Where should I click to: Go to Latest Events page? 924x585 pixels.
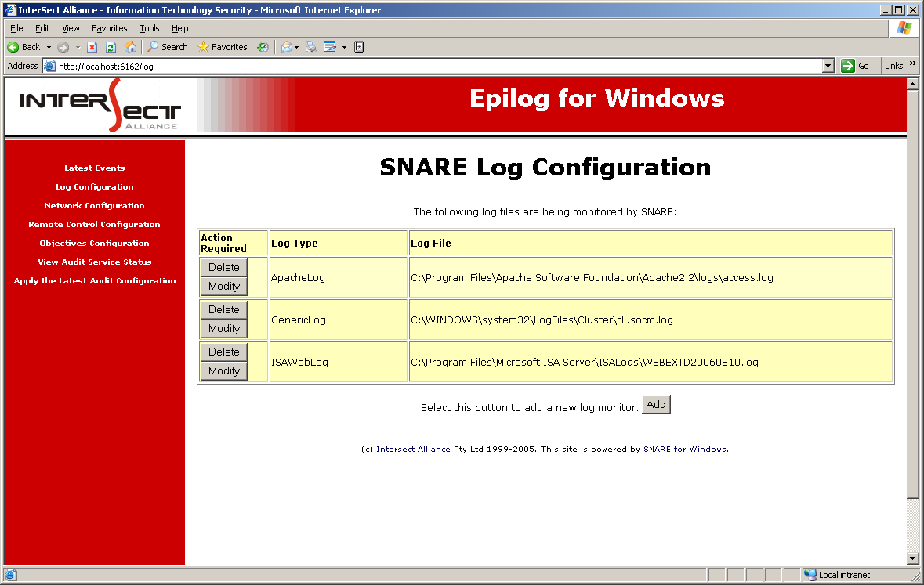(94, 168)
